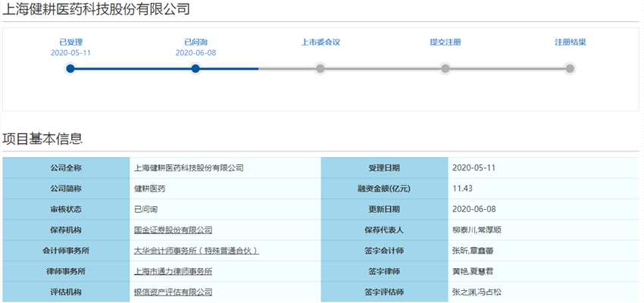Click the 融资金额(亿元) header cell
644x303 pixels.
[x=384, y=189]
